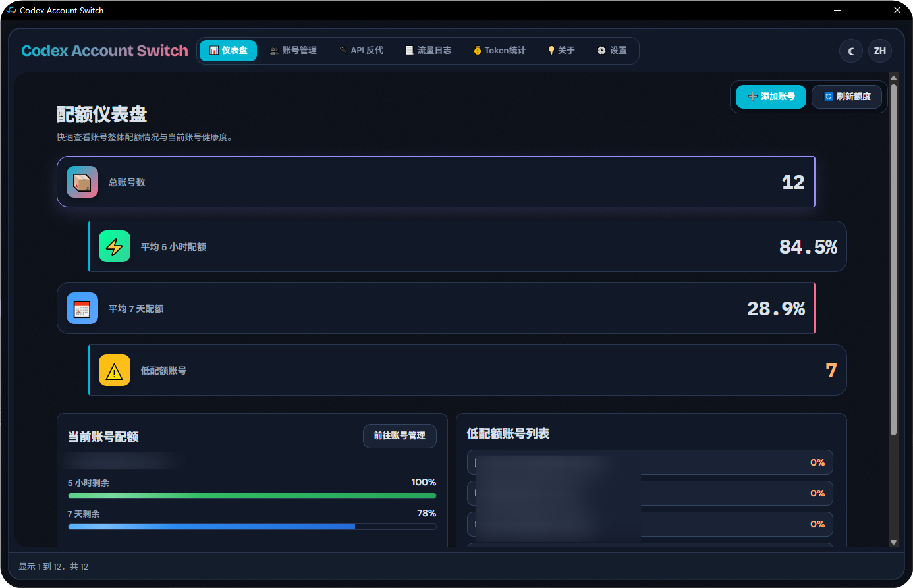
Task: Open Token统计 tab
Action: pyautogui.click(x=499, y=51)
